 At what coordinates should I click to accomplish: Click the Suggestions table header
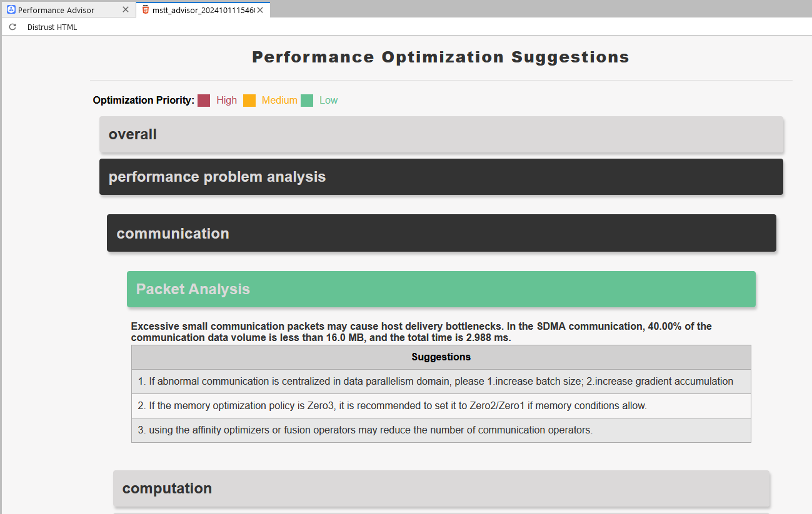tap(441, 357)
